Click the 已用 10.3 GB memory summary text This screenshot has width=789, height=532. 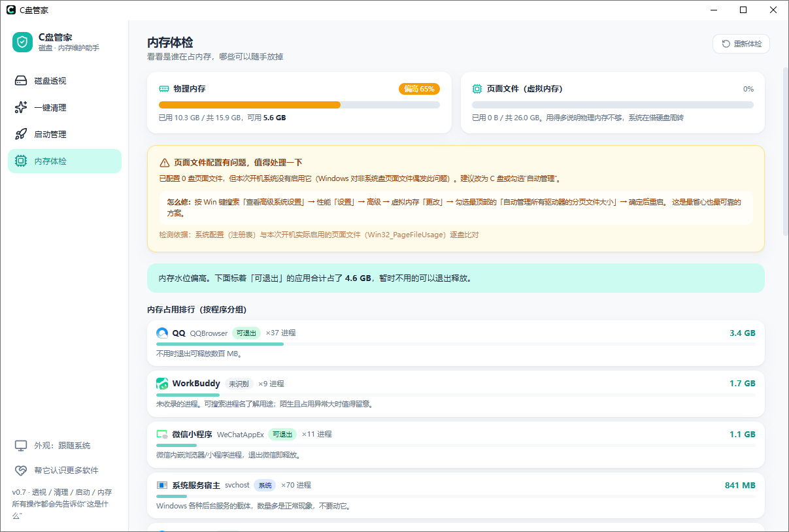point(222,118)
